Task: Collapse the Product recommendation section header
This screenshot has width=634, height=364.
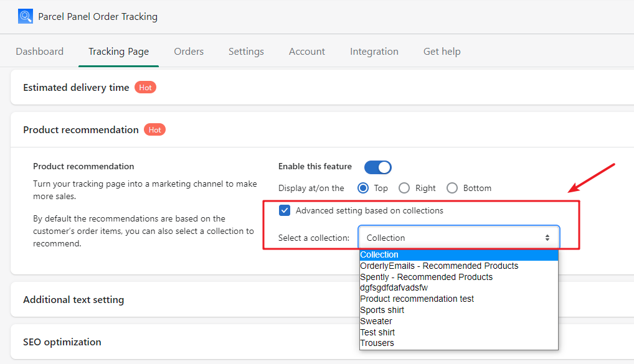Action: tap(322, 129)
